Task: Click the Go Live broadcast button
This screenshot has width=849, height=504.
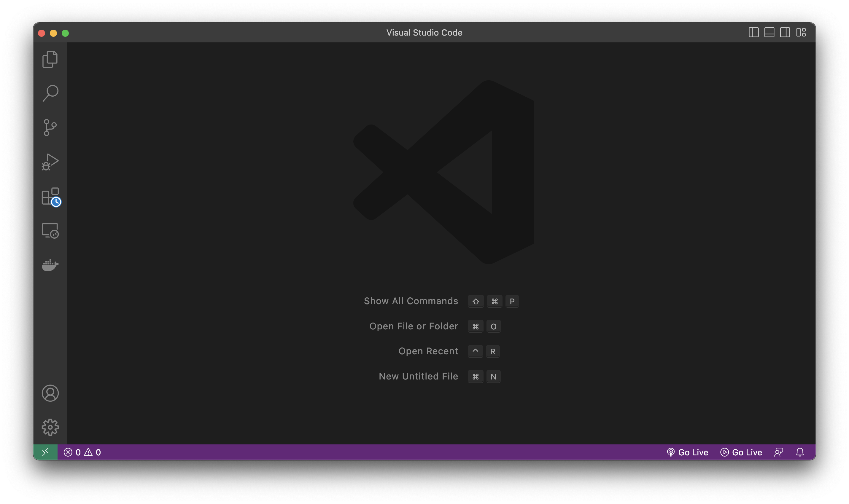Action: click(x=687, y=452)
